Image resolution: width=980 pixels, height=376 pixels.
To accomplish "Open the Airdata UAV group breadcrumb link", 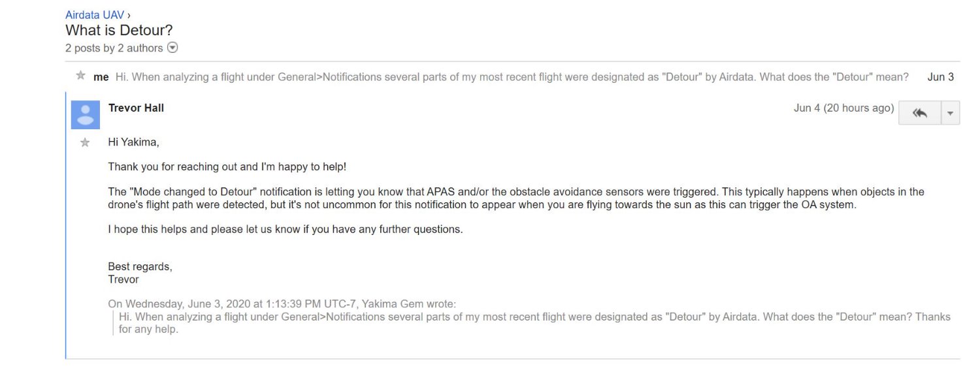I will click(95, 14).
